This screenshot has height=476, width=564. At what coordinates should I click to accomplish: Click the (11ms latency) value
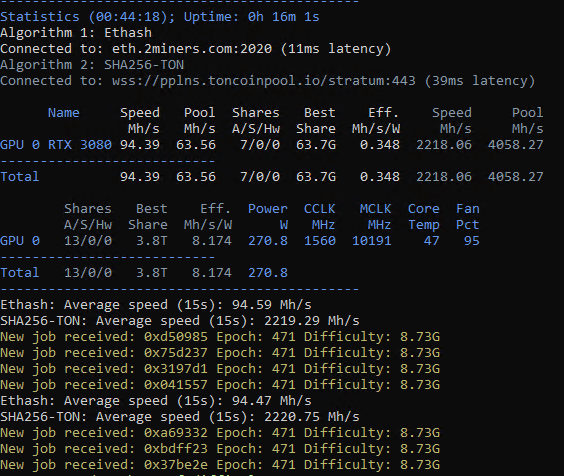tap(336, 49)
